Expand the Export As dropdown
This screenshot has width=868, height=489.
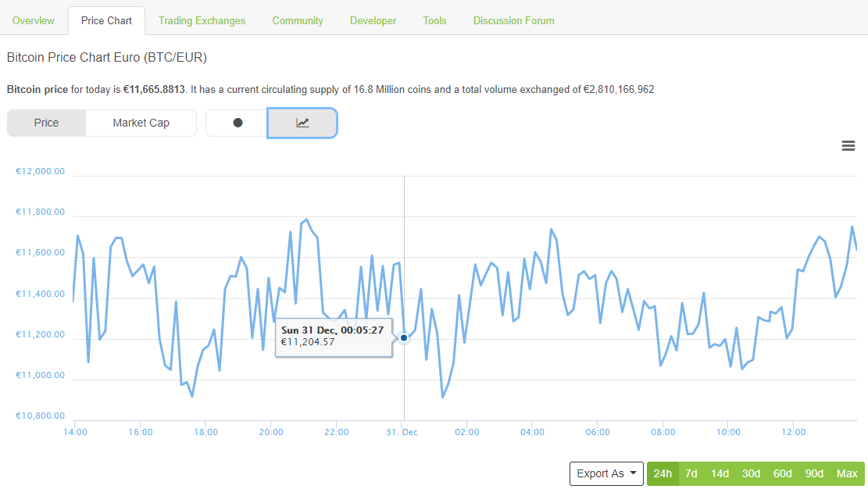[606, 473]
